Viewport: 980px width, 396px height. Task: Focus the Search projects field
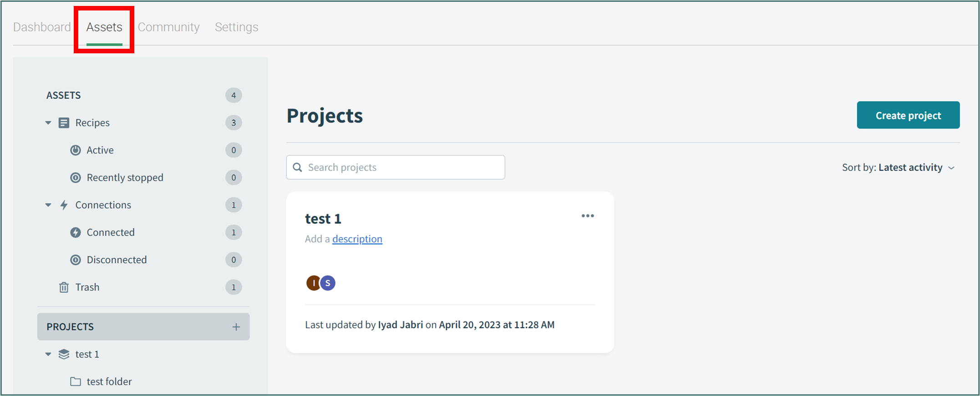tap(396, 167)
